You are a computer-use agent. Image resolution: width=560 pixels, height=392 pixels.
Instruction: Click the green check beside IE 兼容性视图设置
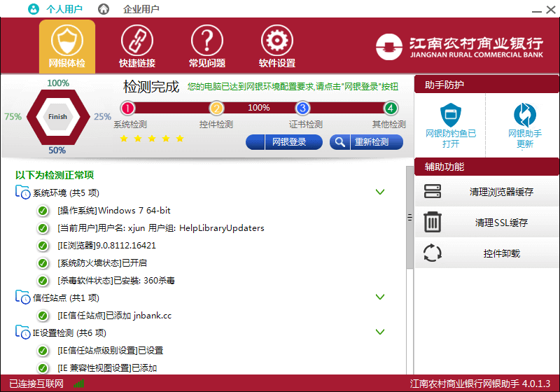point(43,368)
